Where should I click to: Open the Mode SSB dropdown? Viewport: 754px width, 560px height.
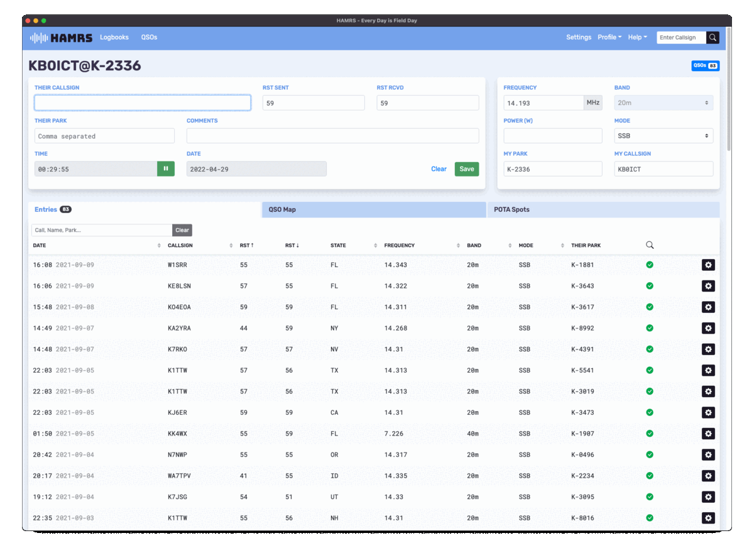[663, 136]
